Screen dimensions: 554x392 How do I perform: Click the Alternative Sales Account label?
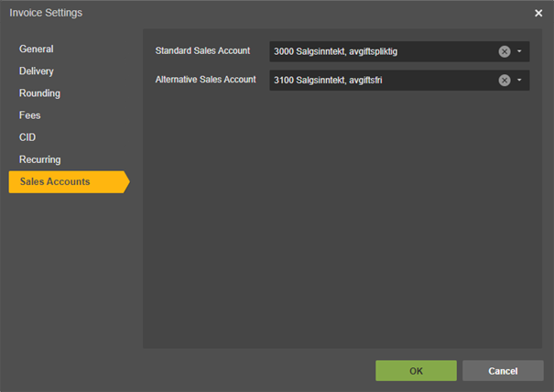[206, 80]
